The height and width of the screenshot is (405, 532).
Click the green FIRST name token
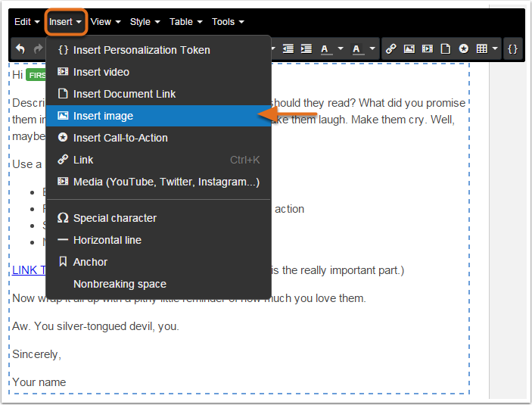coord(36,75)
